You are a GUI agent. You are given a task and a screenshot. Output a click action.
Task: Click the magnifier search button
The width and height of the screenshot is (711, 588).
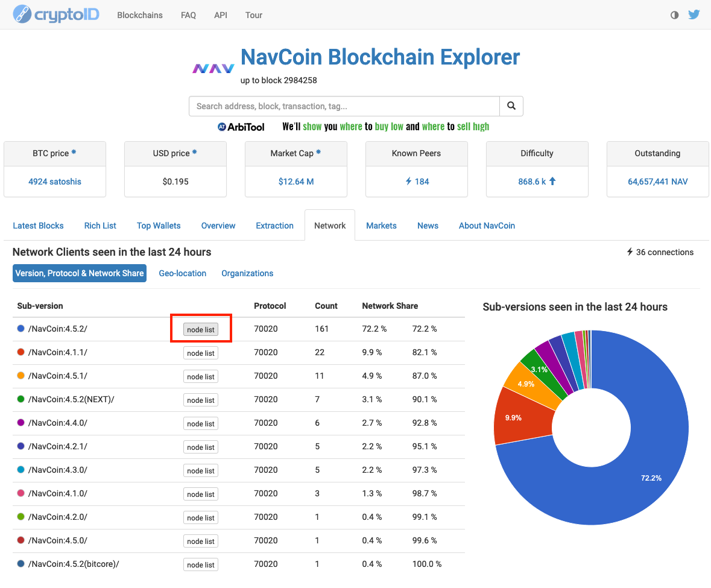[511, 106]
